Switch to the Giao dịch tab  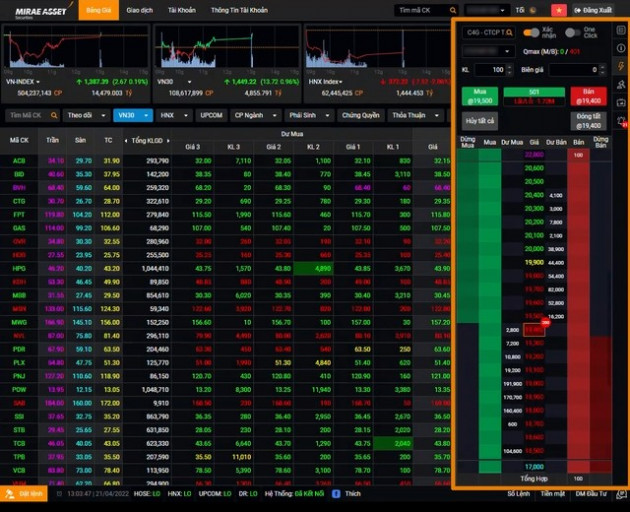pos(139,10)
